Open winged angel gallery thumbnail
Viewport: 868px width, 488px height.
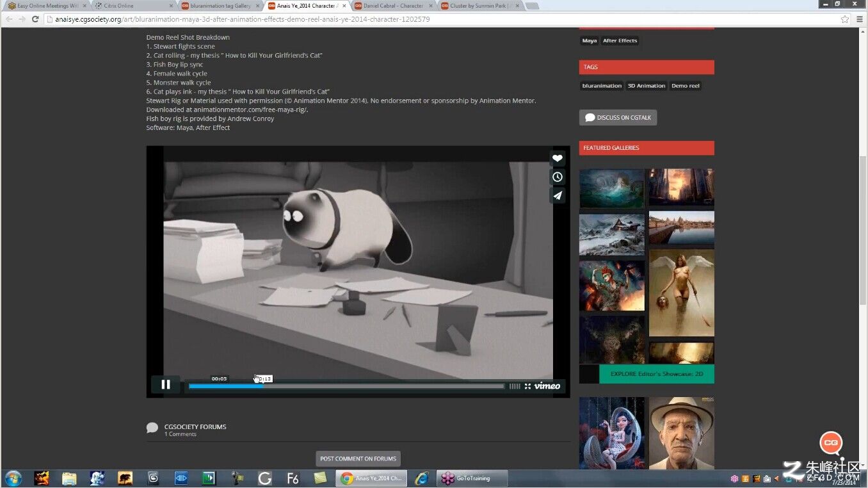(682, 293)
